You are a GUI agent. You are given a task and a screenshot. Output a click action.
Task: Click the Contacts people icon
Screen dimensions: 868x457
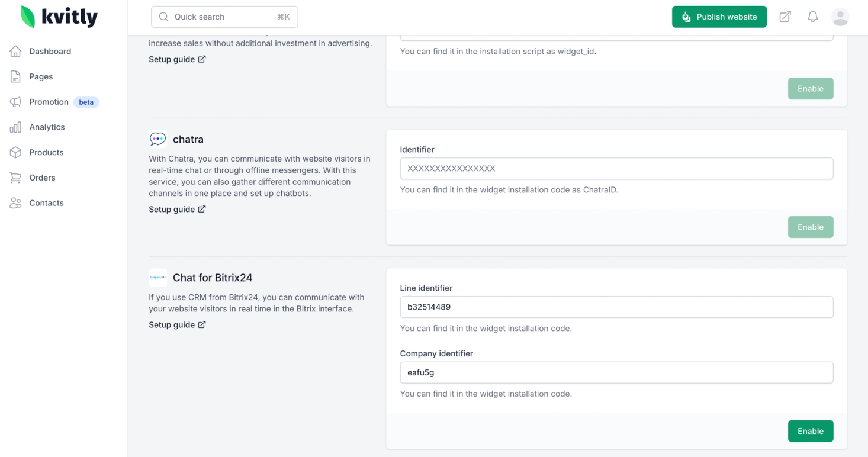[x=16, y=203]
